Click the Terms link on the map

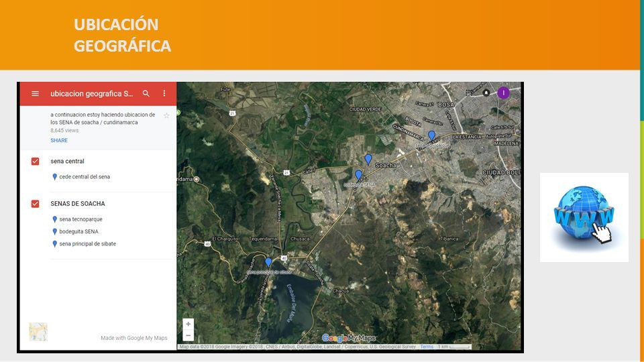click(427, 347)
